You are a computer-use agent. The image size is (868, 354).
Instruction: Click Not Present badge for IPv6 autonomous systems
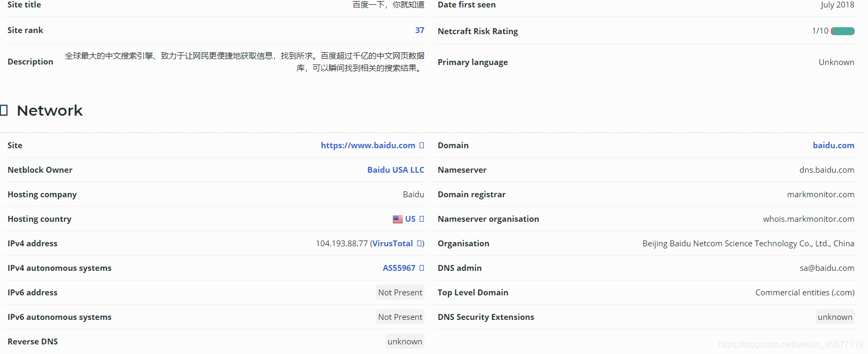click(400, 317)
